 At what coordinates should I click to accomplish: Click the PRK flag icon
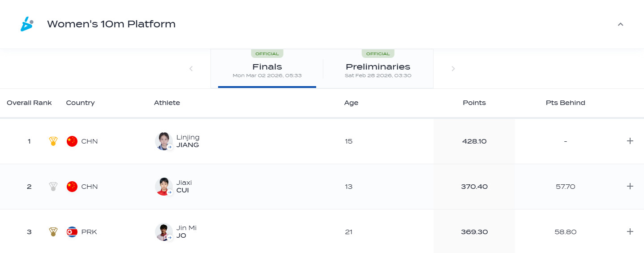click(72, 232)
